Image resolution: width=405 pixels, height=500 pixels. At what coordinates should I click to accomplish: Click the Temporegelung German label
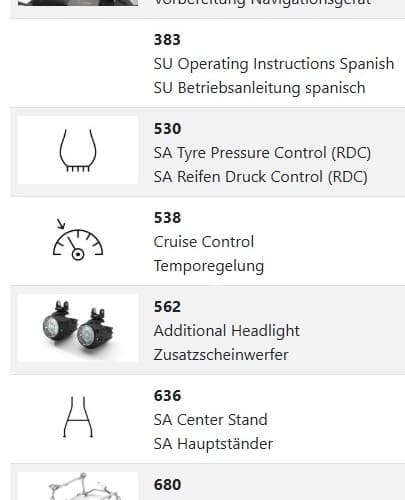point(209,266)
